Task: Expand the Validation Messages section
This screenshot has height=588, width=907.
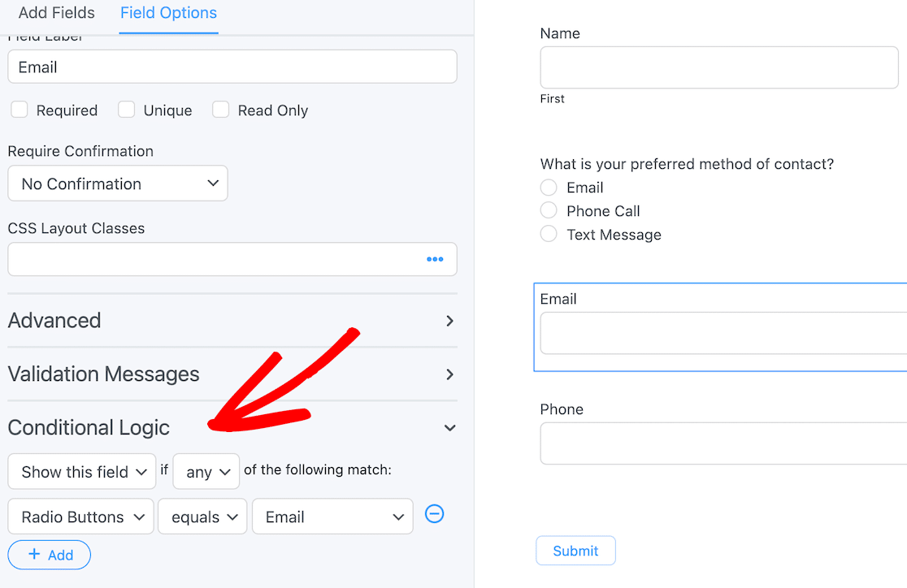Action: coord(232,374)
